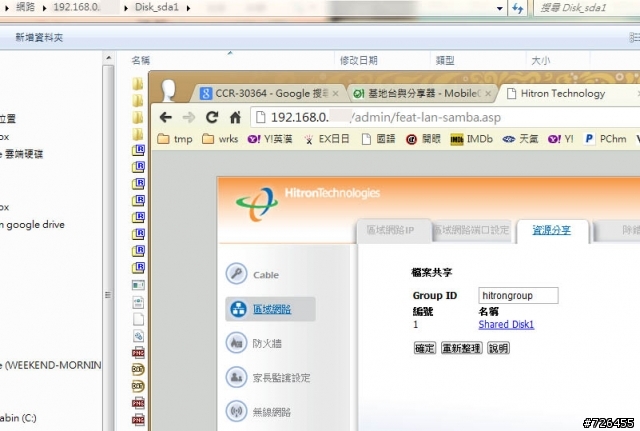This screenshot has height=431, width=640.
Task: Open the 防火牆 firewall section
Action: tap(253, 343)
